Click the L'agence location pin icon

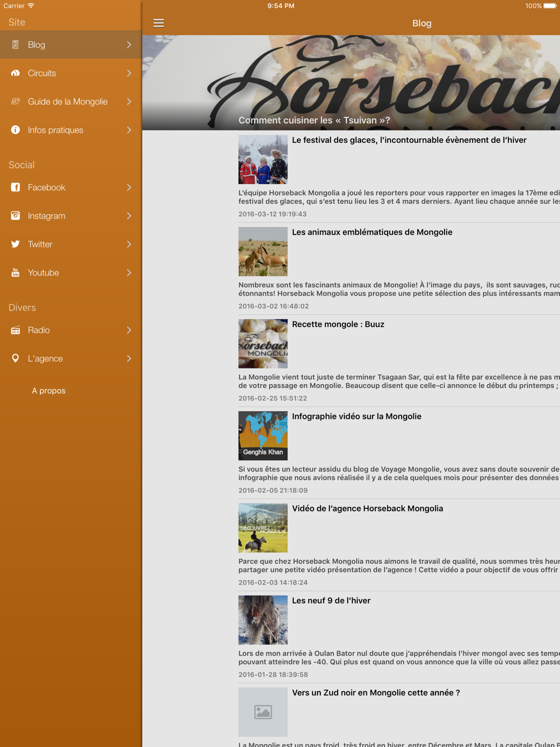(15, 358)
